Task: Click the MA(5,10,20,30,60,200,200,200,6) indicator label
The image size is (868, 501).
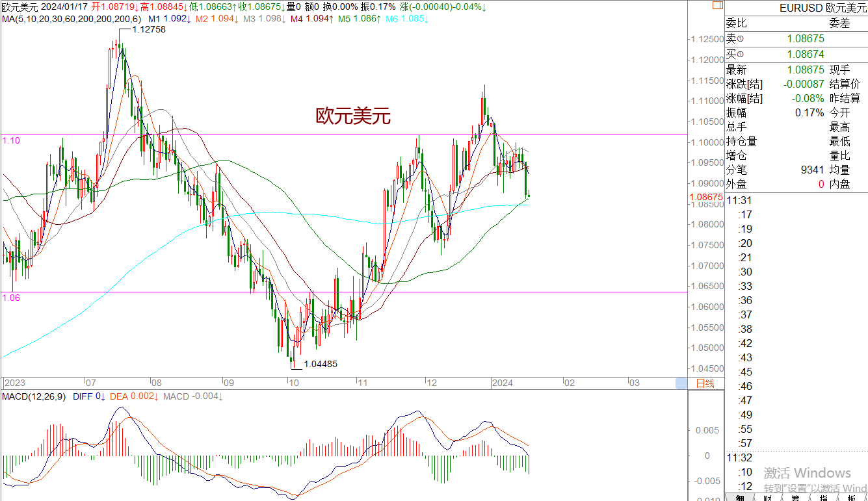Action: (x=71, y=19)
